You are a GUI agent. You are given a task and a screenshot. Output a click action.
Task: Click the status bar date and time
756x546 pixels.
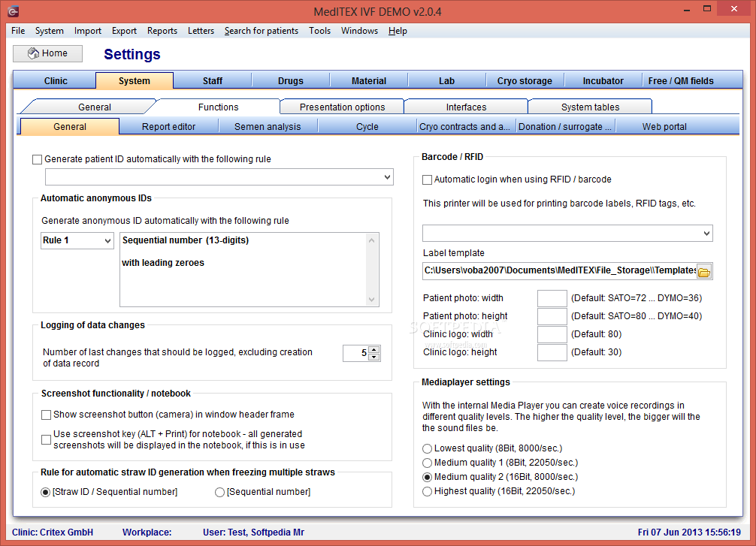point(689,532)
